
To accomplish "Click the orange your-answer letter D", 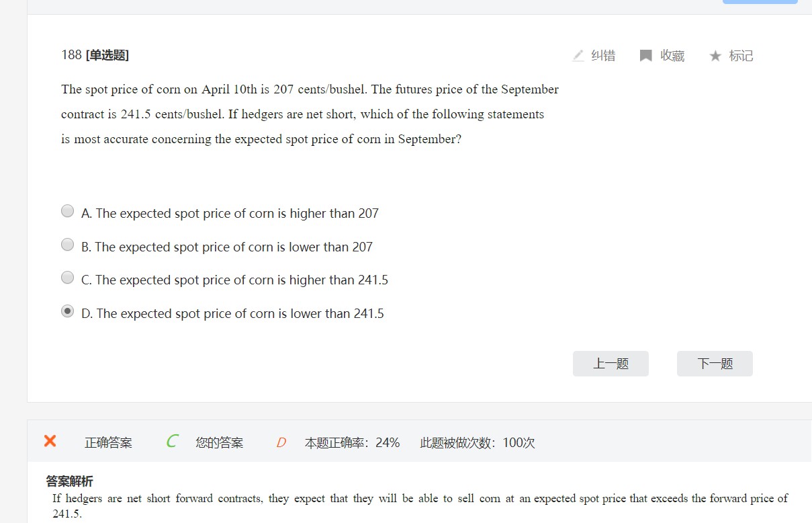I will coord(281,442).
